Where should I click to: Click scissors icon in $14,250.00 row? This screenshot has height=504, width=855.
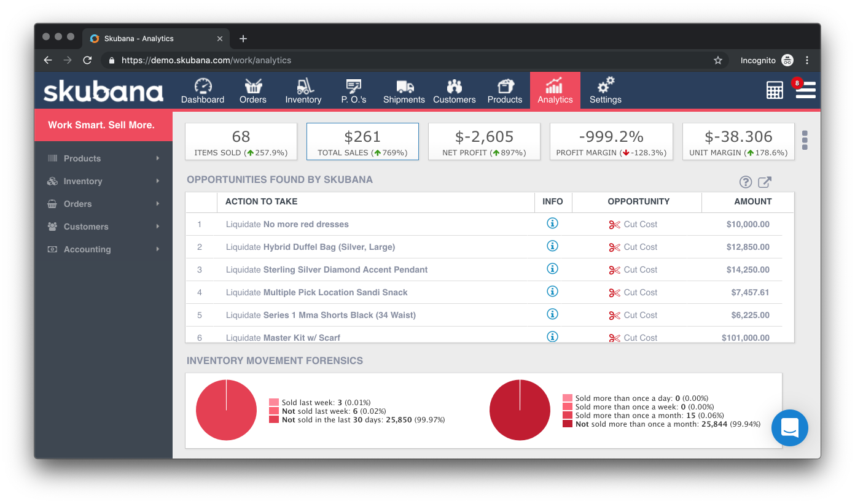coord(614,270)
